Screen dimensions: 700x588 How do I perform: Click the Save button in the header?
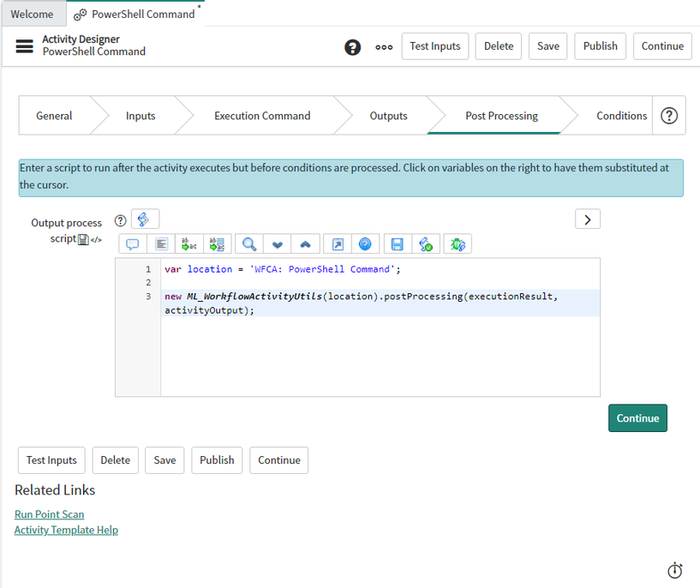(548, 46)
